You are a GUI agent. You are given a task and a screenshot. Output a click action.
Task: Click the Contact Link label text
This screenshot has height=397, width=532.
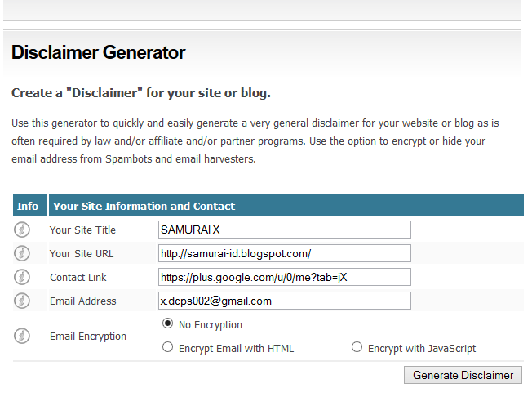[x=78, y=278]
